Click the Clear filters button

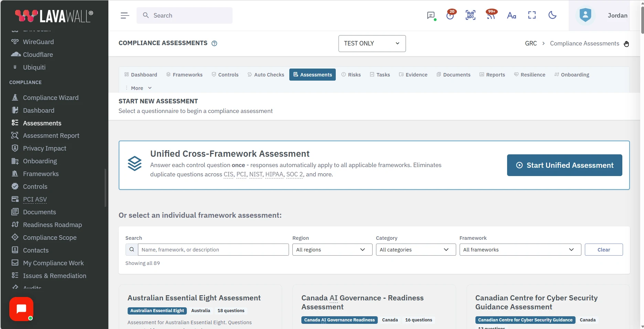click(x=604, y=249)
